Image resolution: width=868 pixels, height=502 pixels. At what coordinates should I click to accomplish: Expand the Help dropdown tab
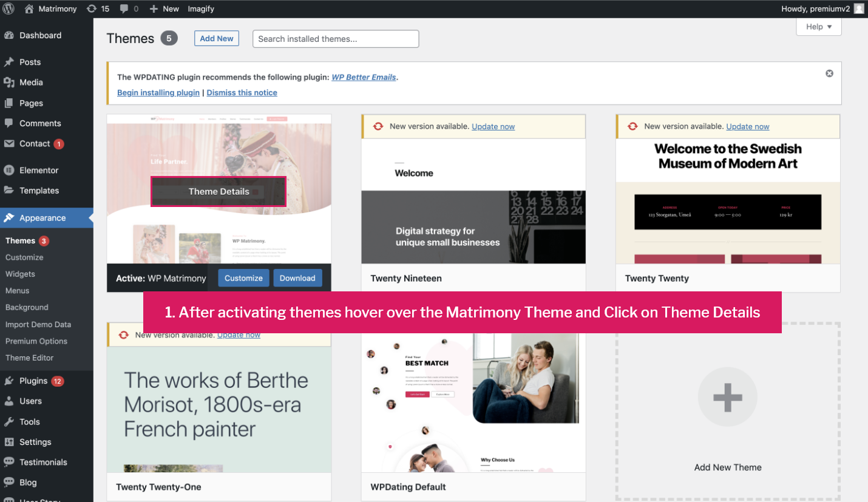tap(819, 27)
